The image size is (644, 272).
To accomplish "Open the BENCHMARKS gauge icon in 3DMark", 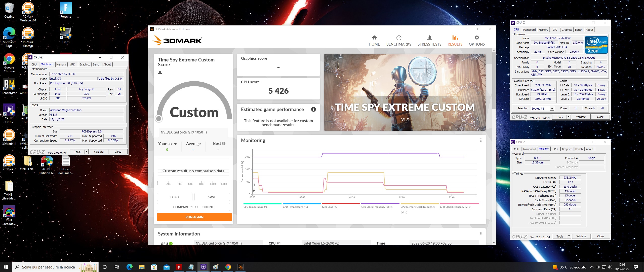I will [399, 38].
